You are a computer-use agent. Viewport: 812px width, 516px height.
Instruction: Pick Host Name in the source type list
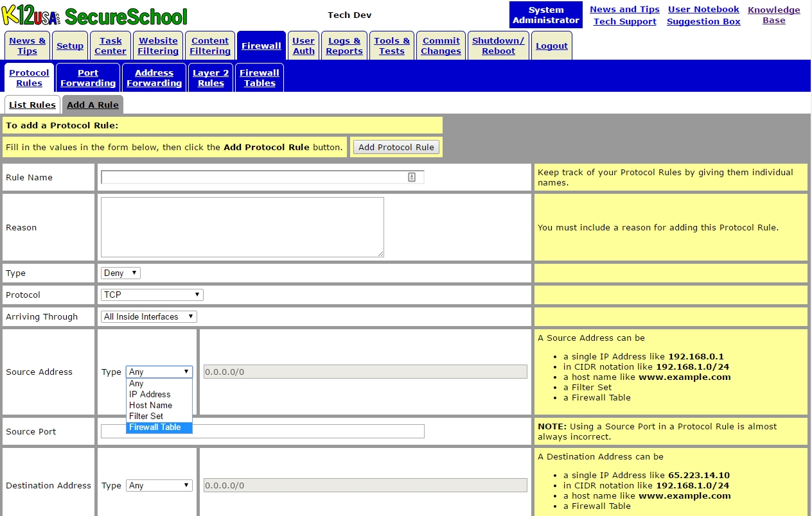coord(150,405)
